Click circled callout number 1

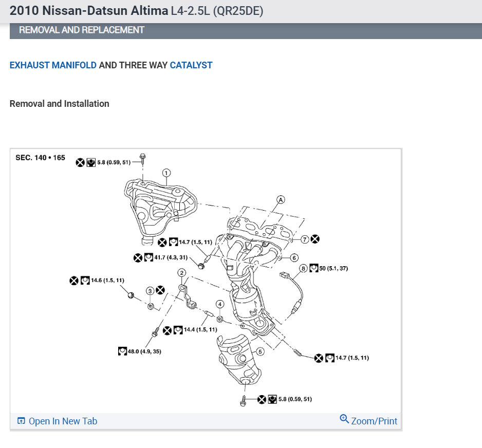166,173
